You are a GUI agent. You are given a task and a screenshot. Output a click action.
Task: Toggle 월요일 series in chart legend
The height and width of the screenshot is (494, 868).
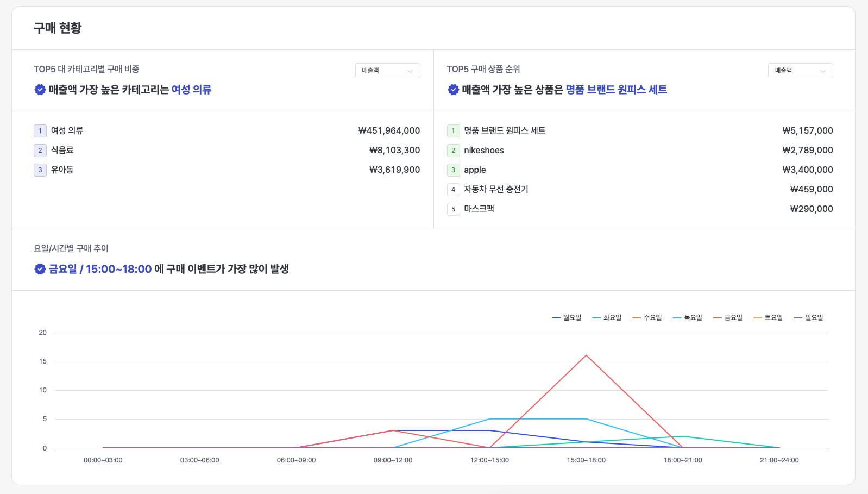pos(567,317)
